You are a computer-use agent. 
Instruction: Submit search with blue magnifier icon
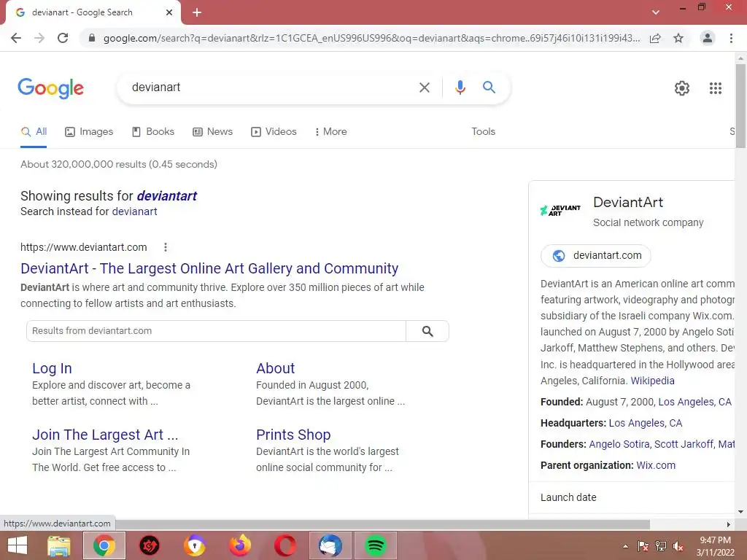tap(489, 87)
